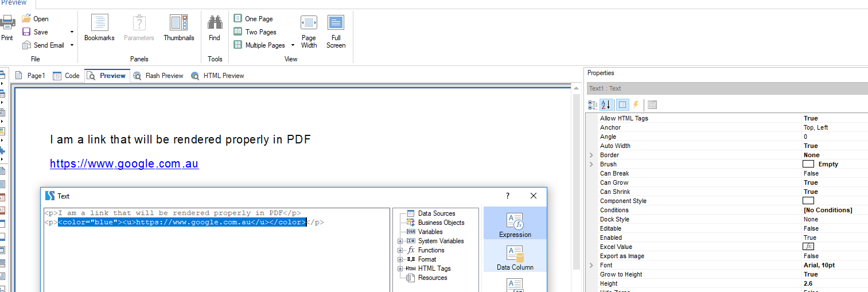Open a report file with Open
Screen dimensions: 868x292
[36, 19]
